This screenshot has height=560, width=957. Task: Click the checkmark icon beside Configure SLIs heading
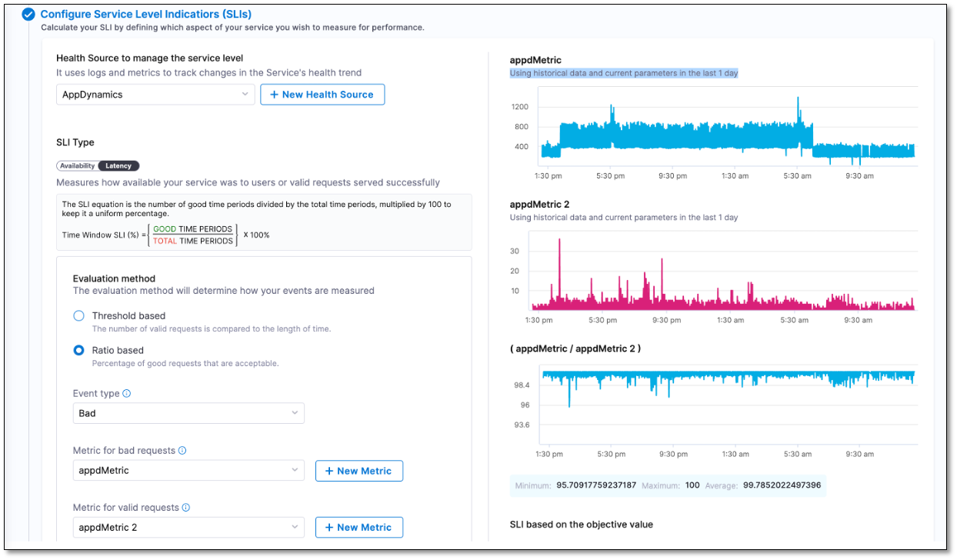(x=28, y=14)
